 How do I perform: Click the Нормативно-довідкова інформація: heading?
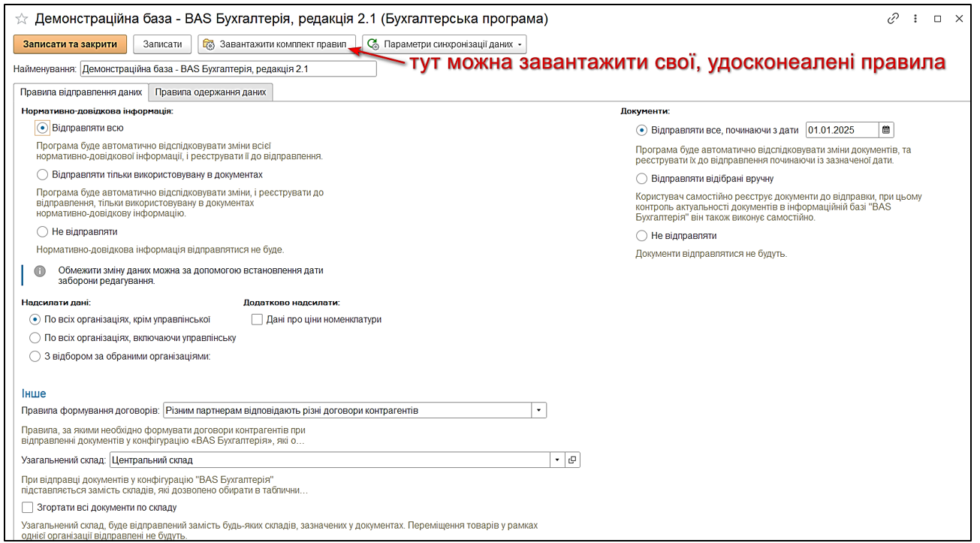(98, 111)
